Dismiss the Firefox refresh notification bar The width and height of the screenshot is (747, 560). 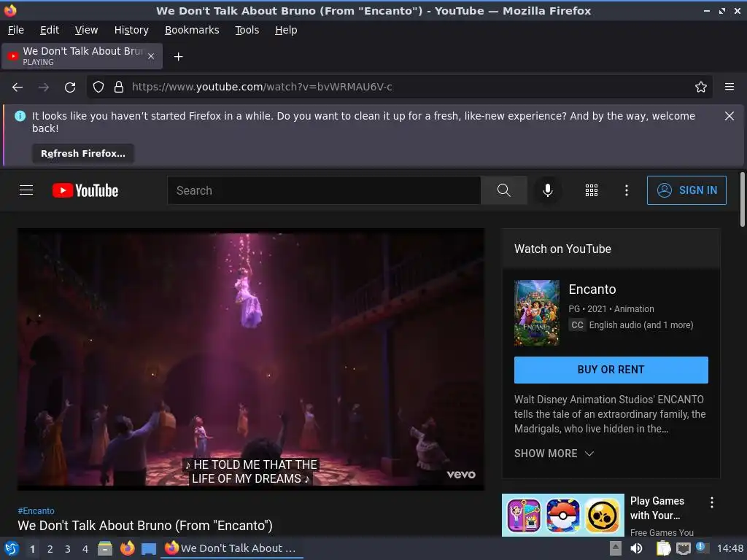pos(729,116)
